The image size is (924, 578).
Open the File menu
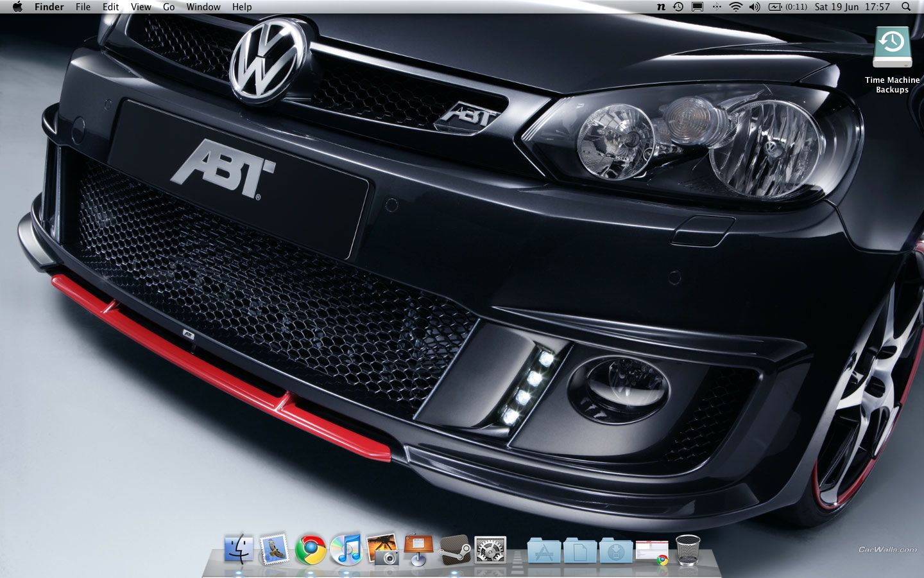coord(83,7)
